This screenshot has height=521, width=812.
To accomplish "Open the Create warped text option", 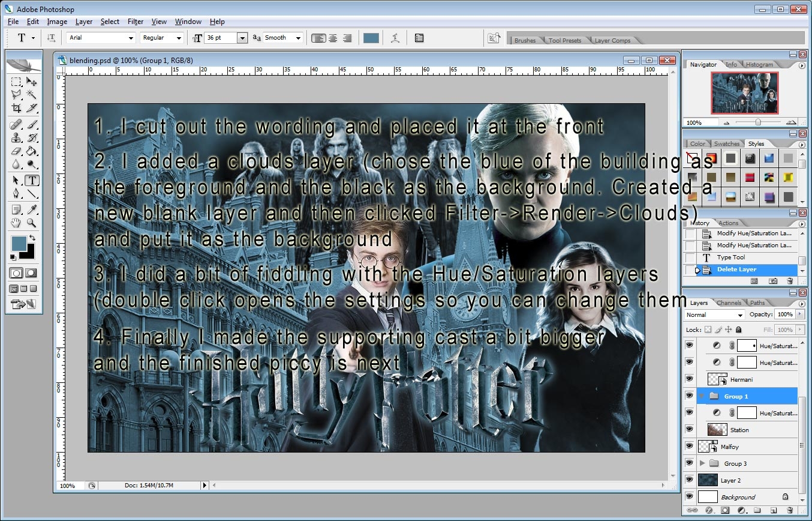I will [395, 38].
